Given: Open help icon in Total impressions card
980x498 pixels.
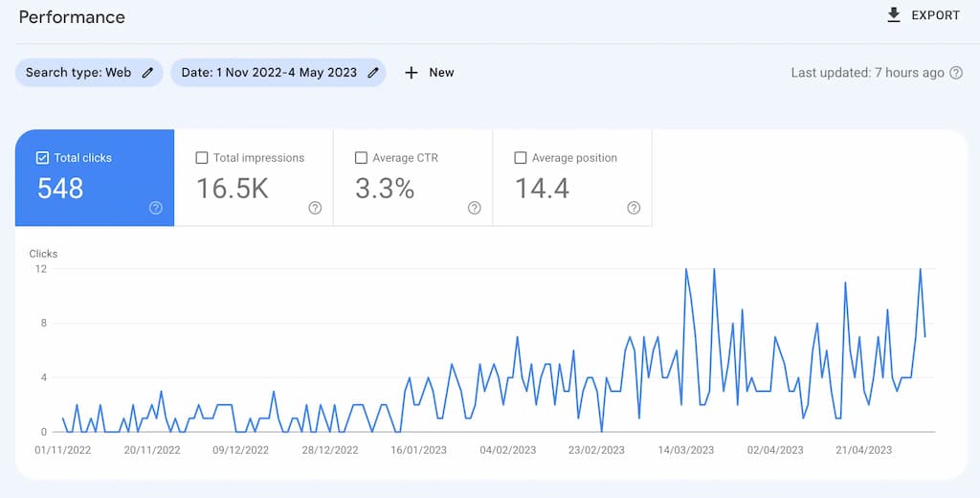Looking at the screenshot, I should click(x=315, y=208).
